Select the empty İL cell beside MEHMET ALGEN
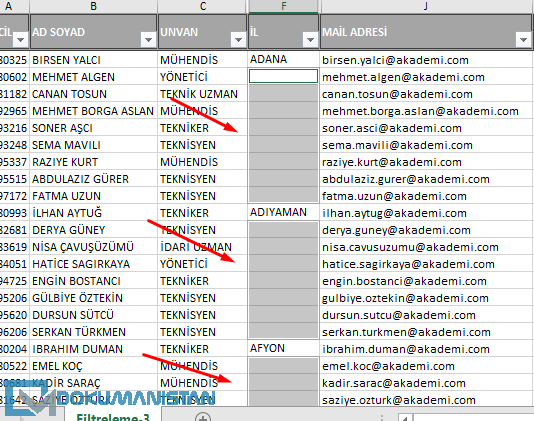Screen dimensions: 534x421 [283, 76]
